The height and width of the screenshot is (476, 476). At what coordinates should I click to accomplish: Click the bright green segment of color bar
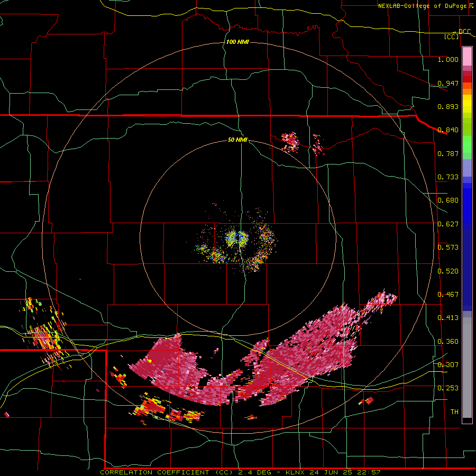[467, 144]
